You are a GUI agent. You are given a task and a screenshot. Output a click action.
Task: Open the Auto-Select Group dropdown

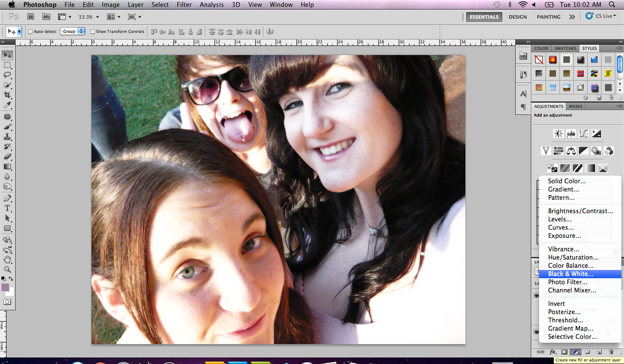point(72,31)
